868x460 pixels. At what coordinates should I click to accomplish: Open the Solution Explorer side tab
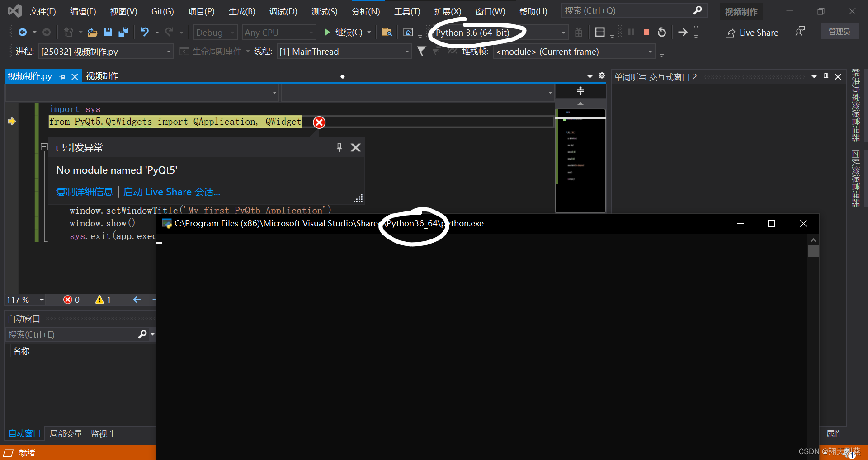pos(856,105)
